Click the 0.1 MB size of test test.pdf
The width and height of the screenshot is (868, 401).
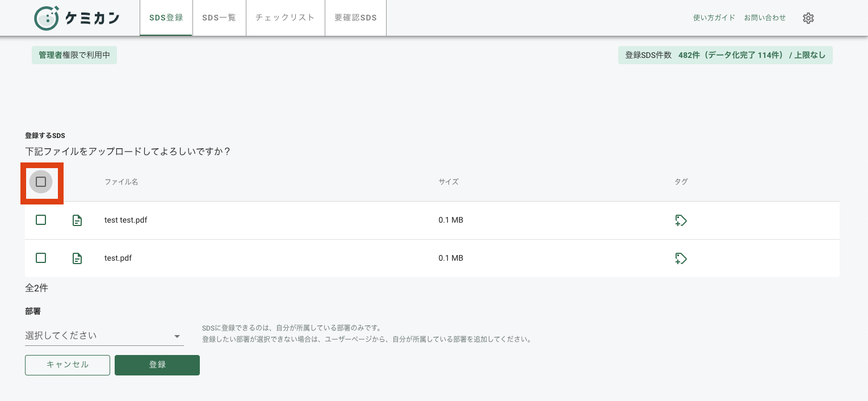tap(451, 220)
